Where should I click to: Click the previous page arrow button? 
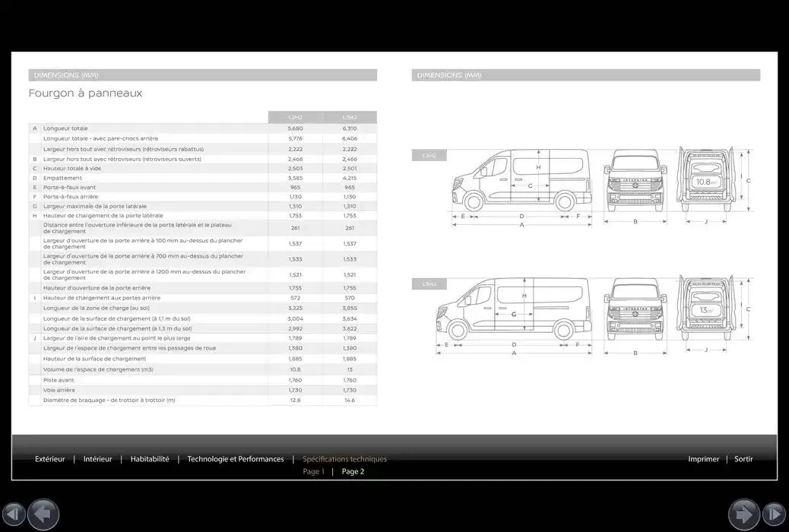tap(43, 515)
